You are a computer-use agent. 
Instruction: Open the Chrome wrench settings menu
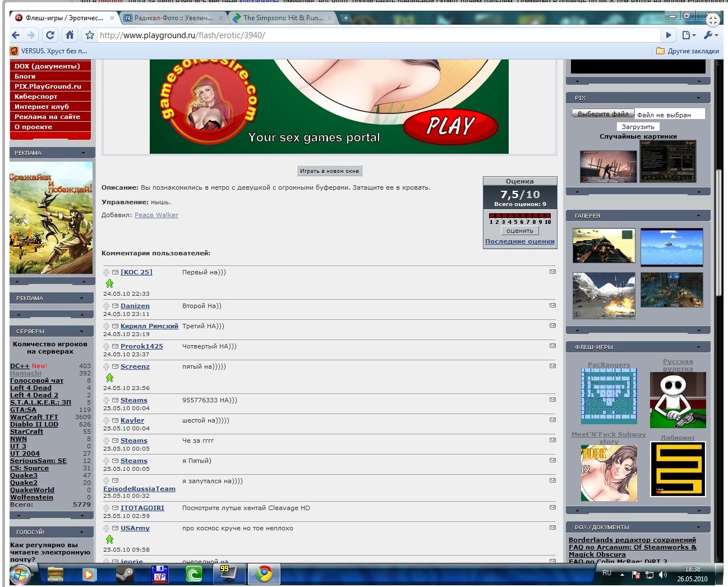[710, 35]
